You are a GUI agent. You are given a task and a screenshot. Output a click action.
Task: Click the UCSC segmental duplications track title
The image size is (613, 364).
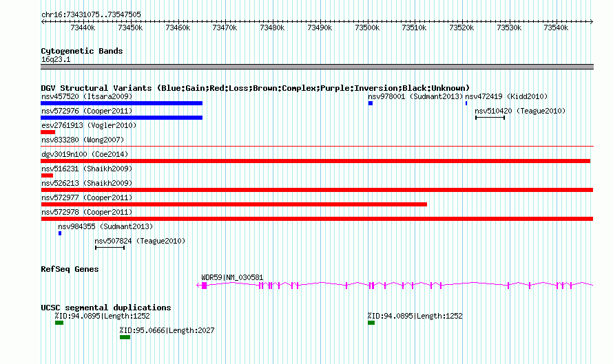106,308
